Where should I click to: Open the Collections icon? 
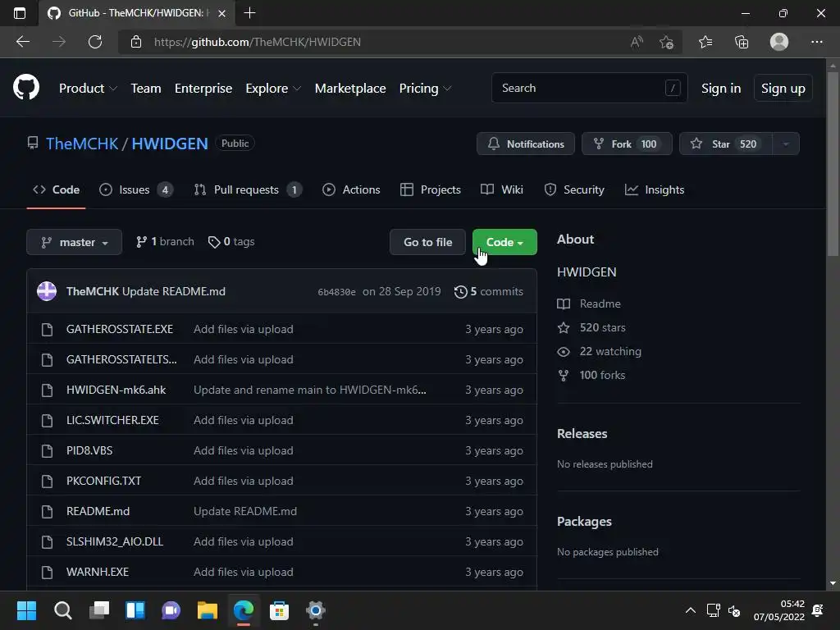(x=742, y=42)
